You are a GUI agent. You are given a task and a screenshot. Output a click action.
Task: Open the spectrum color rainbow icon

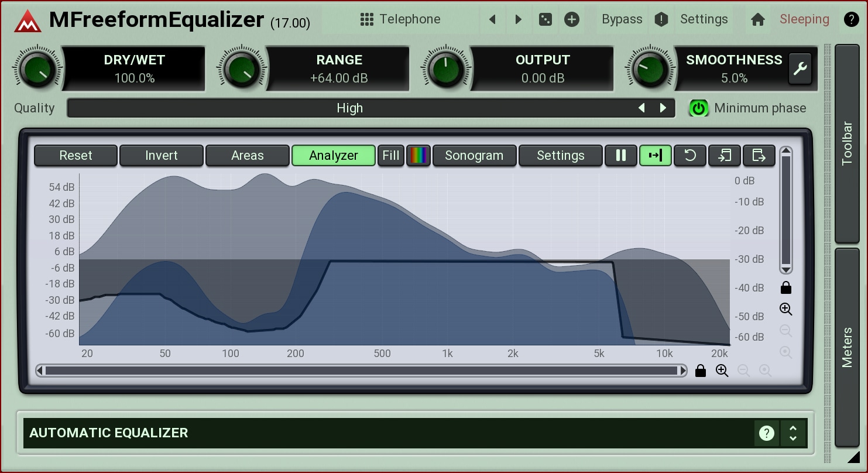[x=418, y=156]
